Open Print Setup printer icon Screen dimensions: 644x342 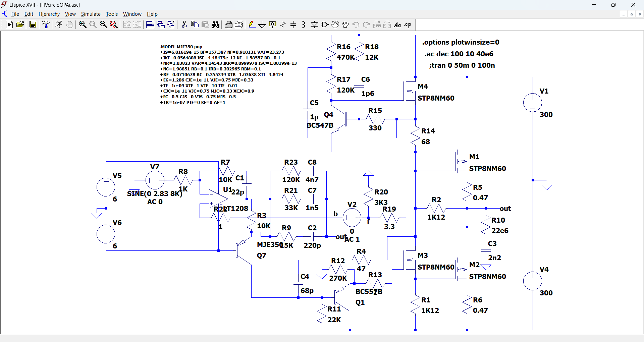(239, 24)
